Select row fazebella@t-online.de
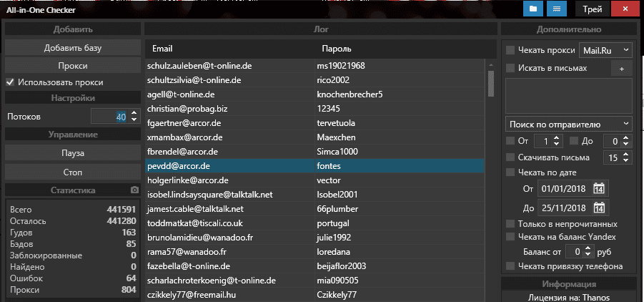The height and width of the screenshot is (302, 644). (314, 266)
